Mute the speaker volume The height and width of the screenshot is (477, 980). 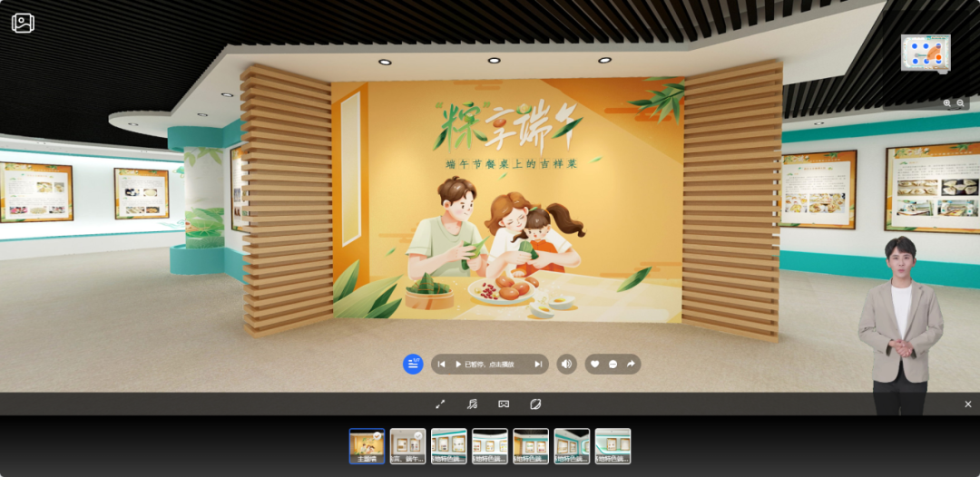pos(566,365)
